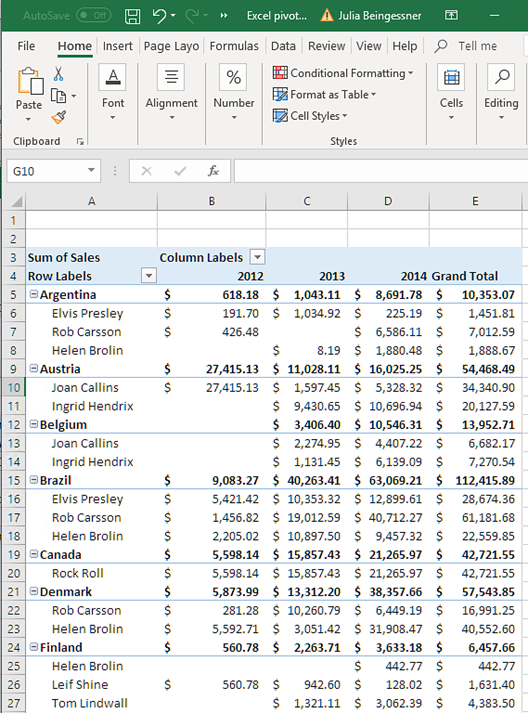Click the Save icon in title bar
This screenshot has width=528, height=713.
tap(132, 16)
